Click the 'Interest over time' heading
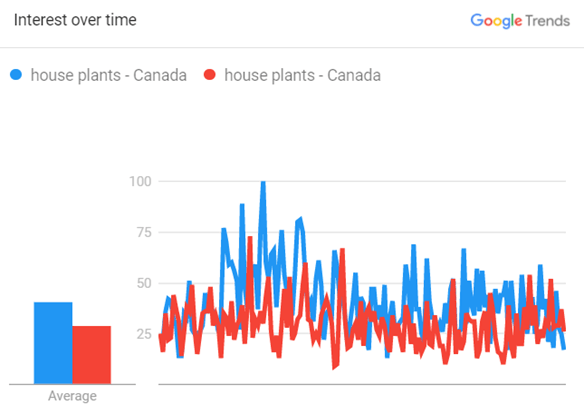Viewport: 584px width, 405px height. [x=75, y=20]
